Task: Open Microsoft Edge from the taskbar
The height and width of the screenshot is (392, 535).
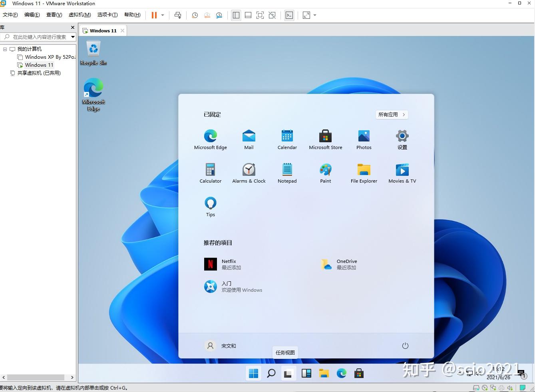Action: pos(342,374)
